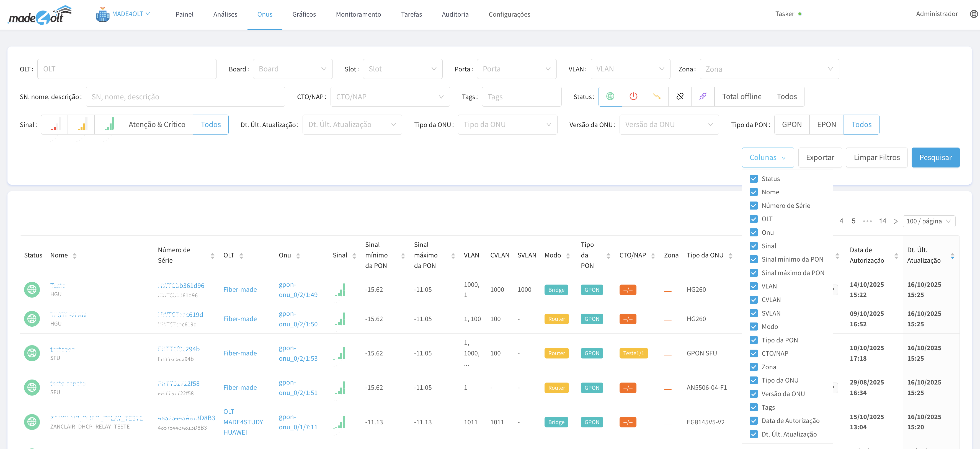980x449 pixels.
Task: Click the red power-off status filter icon
Action: [x=633, y=97]
